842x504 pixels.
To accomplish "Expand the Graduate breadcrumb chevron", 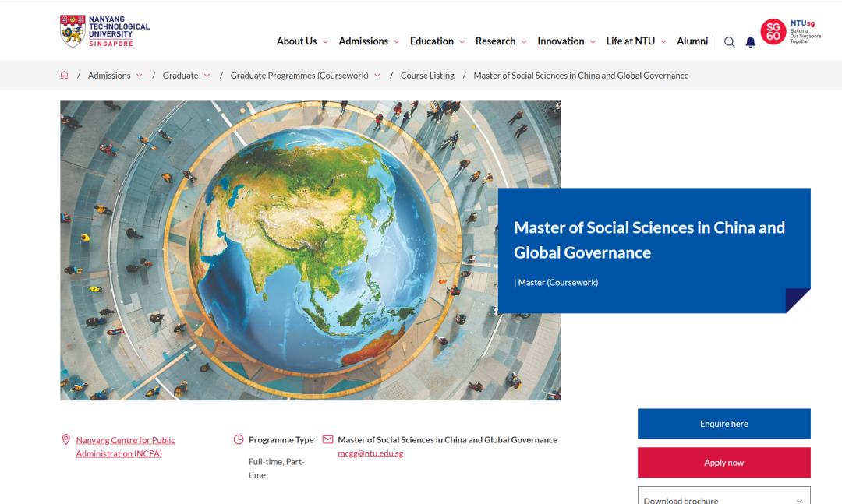I will [207, 76].
